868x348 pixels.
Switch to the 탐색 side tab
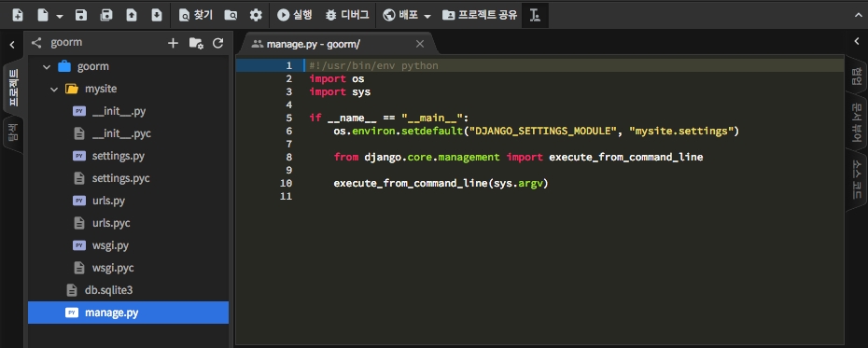pos(13,132)
